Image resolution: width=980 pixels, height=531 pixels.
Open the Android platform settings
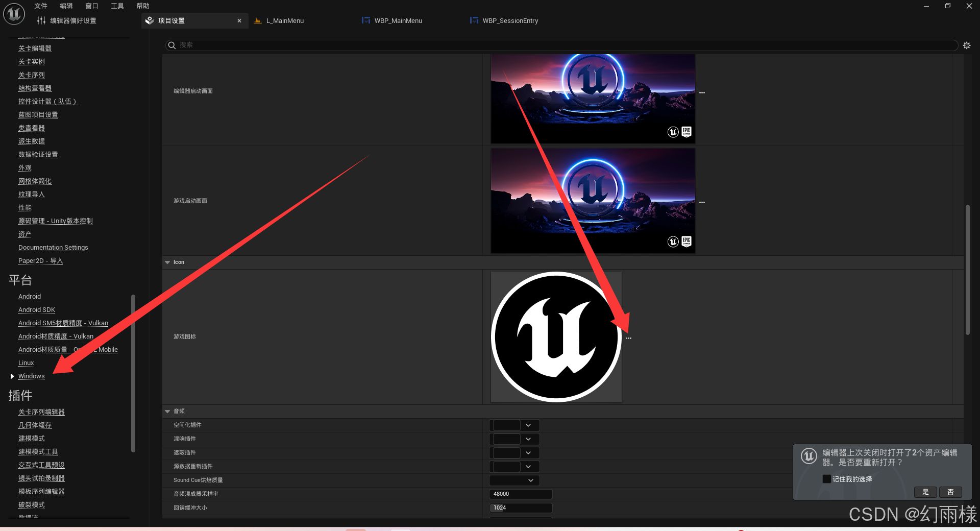tap(30, 297)
